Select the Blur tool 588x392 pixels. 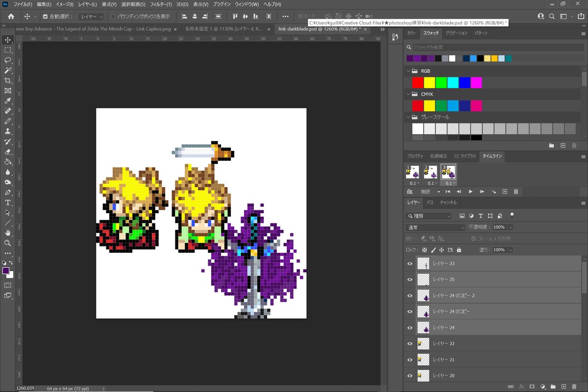(x=8, y=172)
